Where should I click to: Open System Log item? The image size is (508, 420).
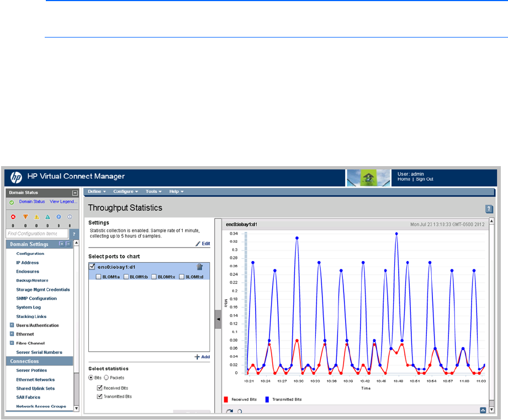coord(29,307)
